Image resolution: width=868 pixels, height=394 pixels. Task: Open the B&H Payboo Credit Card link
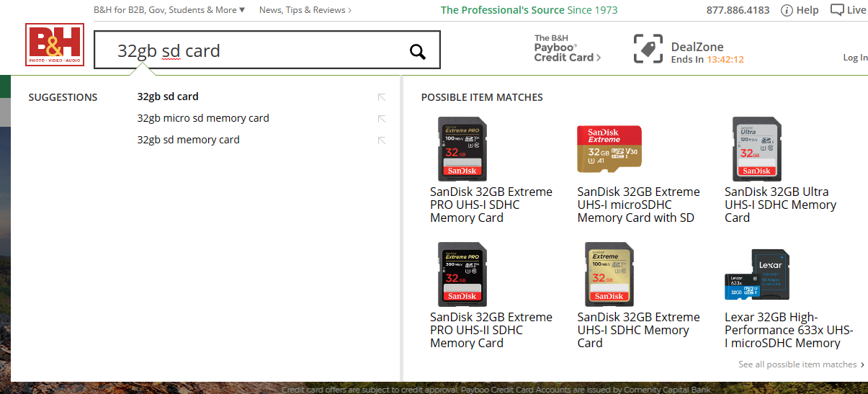coord(567,48)
